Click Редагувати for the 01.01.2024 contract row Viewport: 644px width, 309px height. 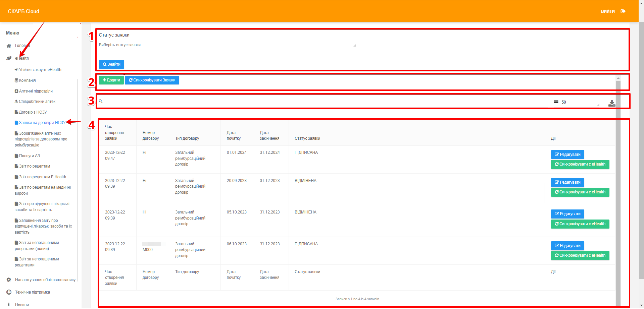(567, 154)
